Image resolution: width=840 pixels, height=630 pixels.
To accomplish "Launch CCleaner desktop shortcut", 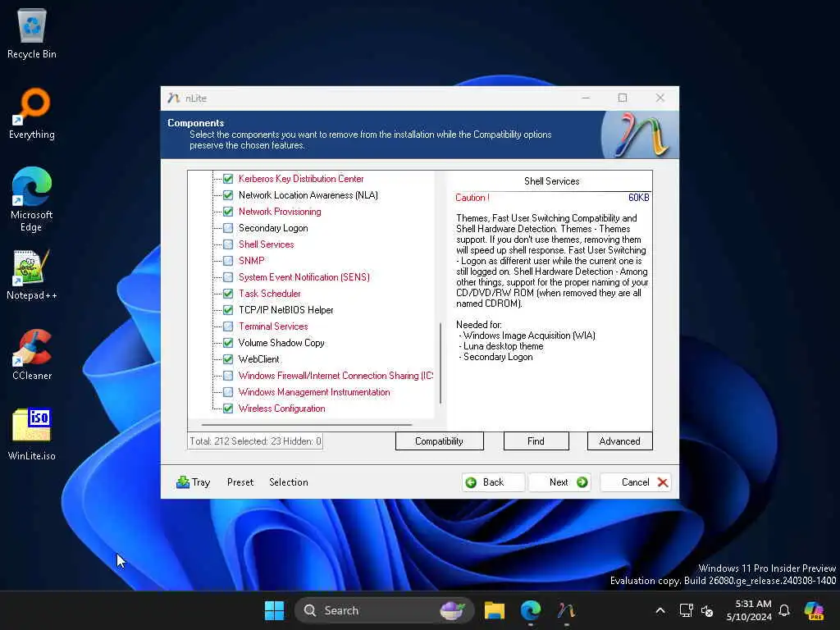I will pos(32,354).
